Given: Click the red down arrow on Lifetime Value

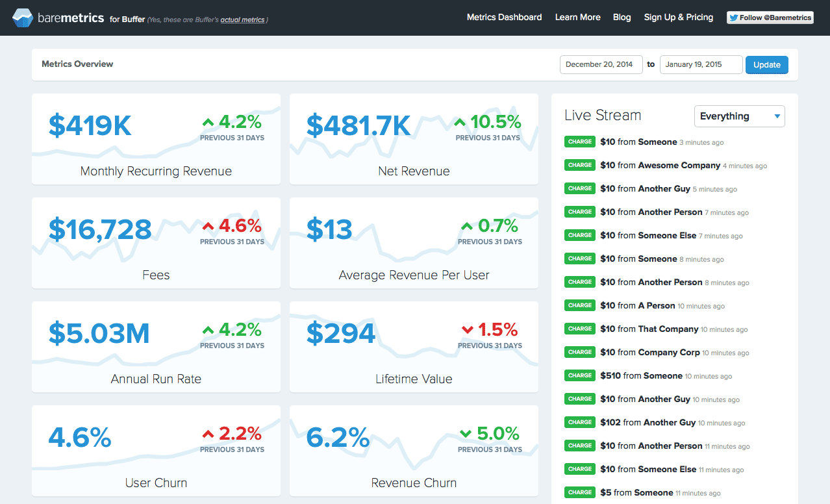Looking at the screenshot, I should click(x=467, y=330).
